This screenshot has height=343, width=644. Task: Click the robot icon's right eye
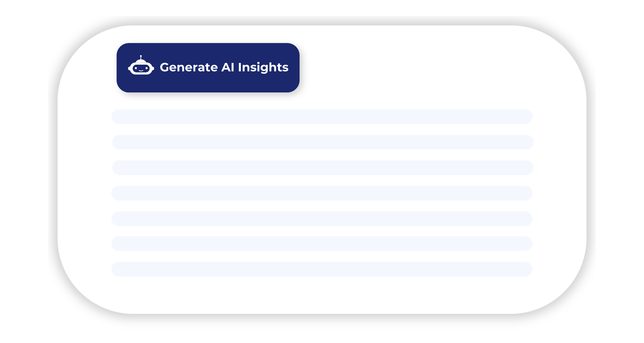pos(147,68)
